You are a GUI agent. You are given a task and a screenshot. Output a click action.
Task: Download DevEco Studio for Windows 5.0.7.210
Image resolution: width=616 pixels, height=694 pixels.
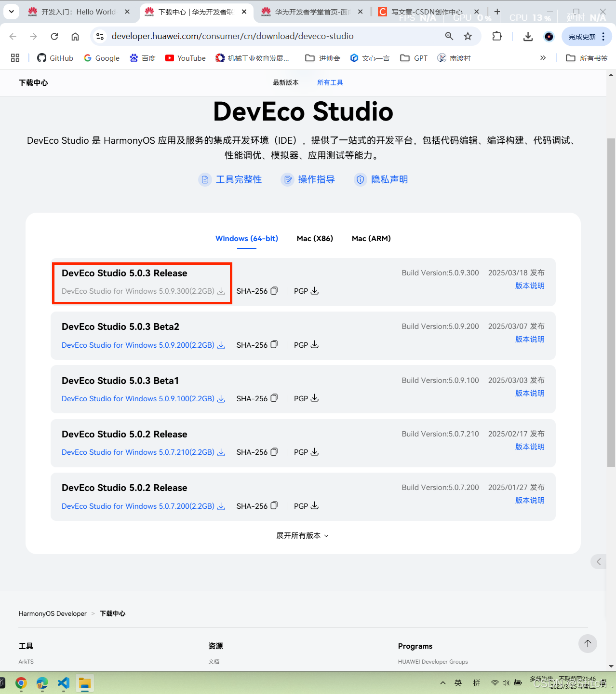coord(143,452)
